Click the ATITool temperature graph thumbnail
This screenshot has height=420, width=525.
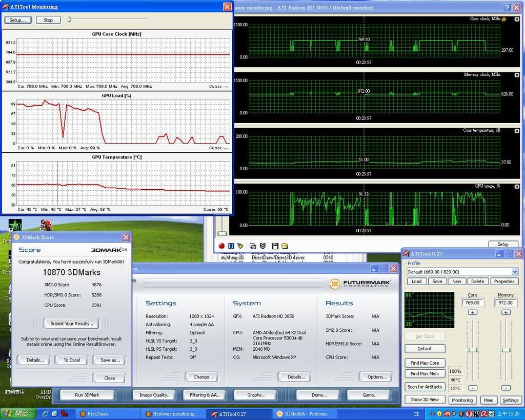[x=429, y=310]
